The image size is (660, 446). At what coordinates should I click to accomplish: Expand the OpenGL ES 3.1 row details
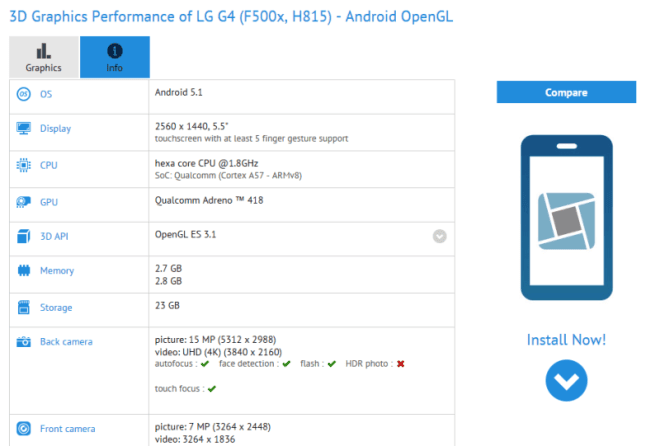(439, 236)
